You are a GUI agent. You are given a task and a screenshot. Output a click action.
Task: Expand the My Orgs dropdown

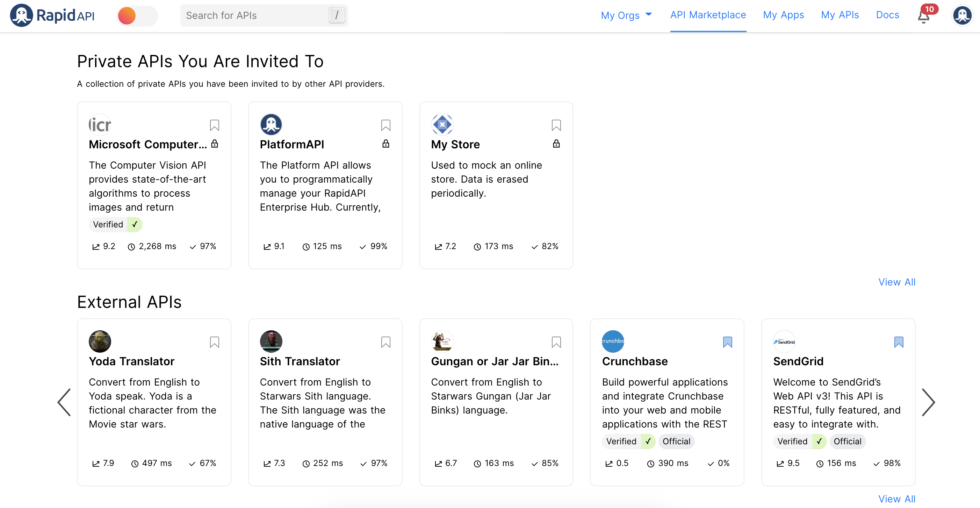coord(626,15)
